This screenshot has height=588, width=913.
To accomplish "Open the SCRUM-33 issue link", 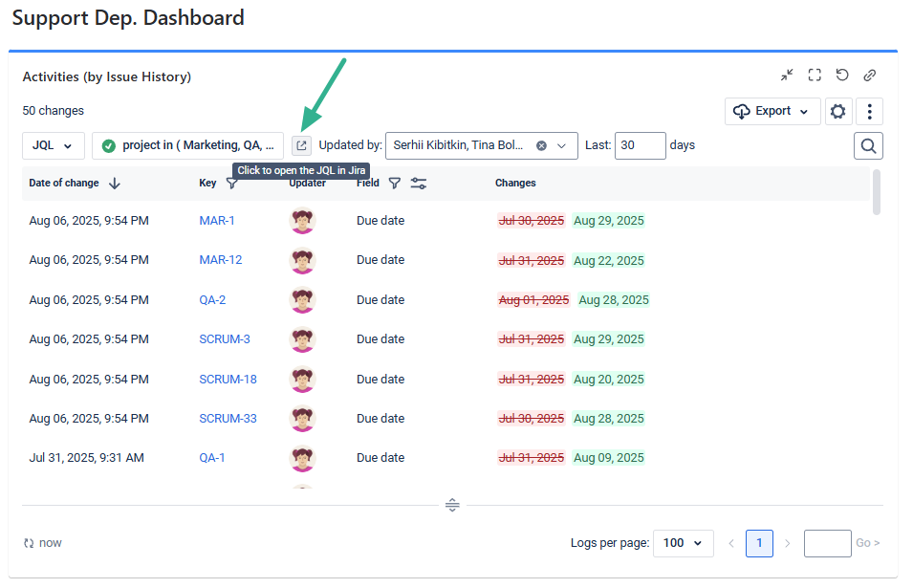I will [228, 419].
